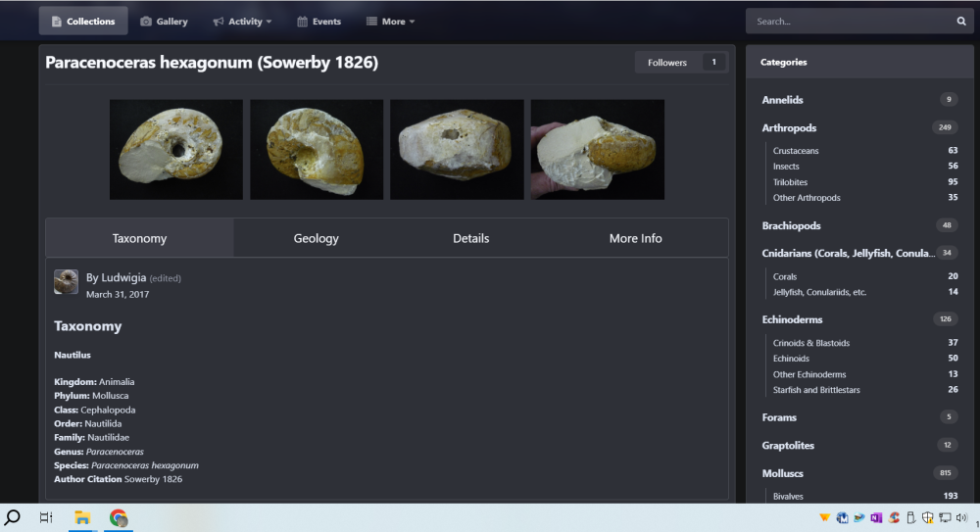The height and width of the screenshot is (532, 980).
Task: Click the Followers button
Action: pos(667,63)
